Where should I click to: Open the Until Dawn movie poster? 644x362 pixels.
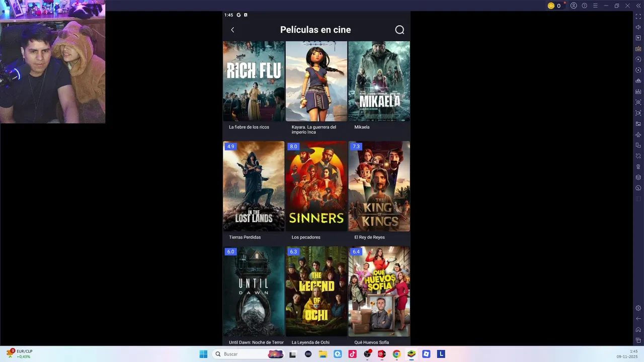coord(254,291)
